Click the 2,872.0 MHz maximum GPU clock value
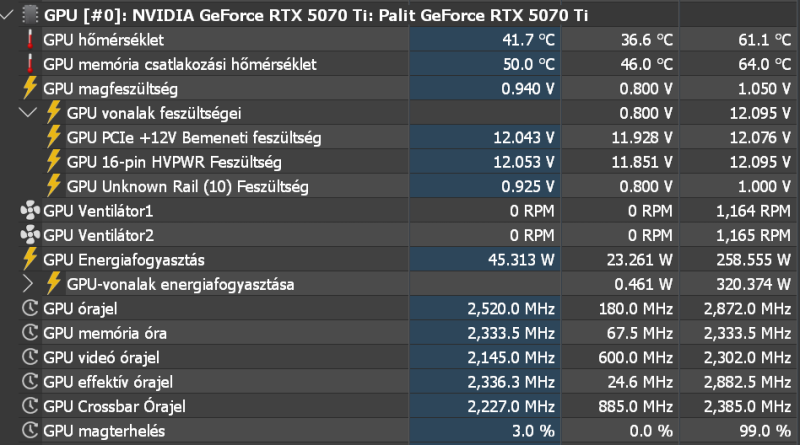The image size is (800, 445). click(747, 309)
